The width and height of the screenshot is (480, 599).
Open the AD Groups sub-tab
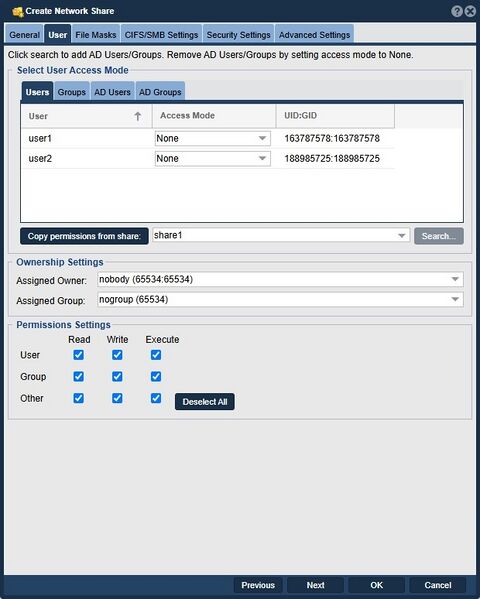[160, 92]
